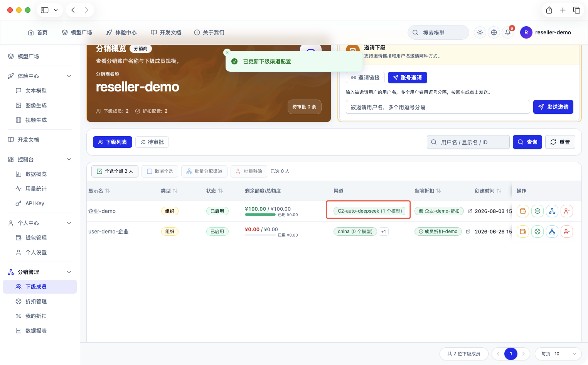Show browser tab overview icon

point(577,10)
